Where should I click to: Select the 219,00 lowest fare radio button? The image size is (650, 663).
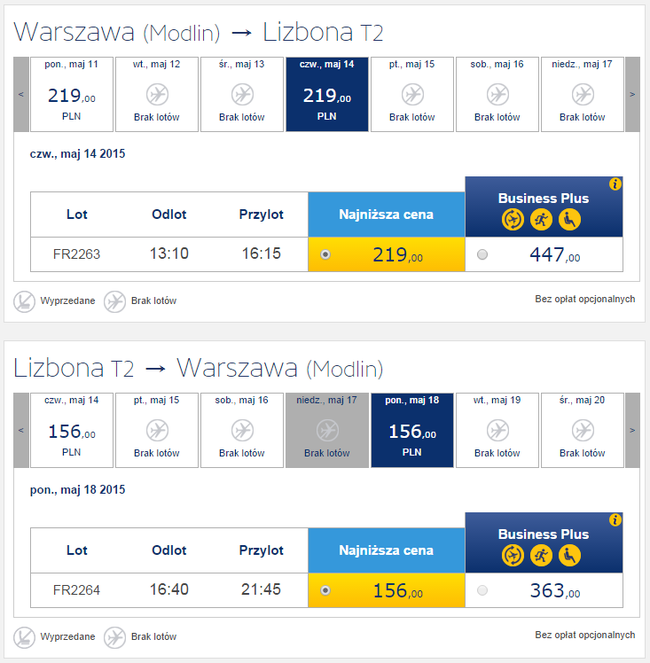(326, 255)
